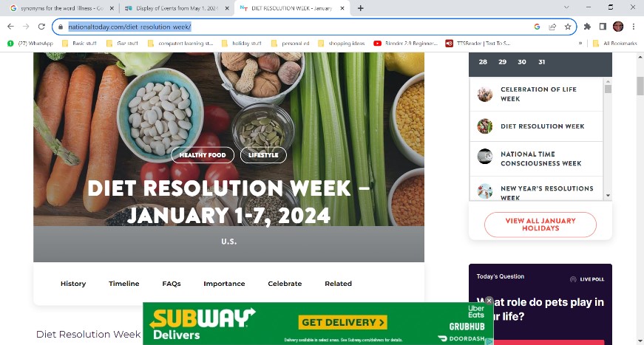Open the Chrome three-dot menu
This screenshot has height=345, width=644.
(x=634, y=27)
